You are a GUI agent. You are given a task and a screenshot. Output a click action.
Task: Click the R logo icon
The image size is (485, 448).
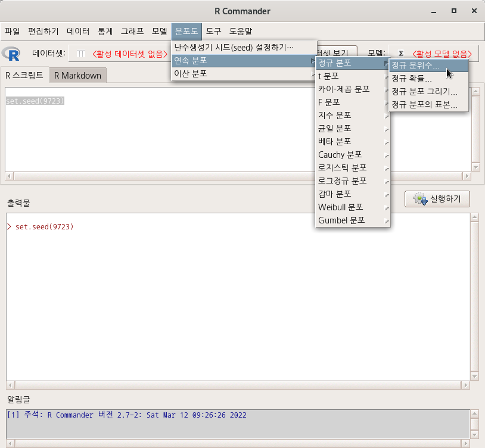point(11,54)
